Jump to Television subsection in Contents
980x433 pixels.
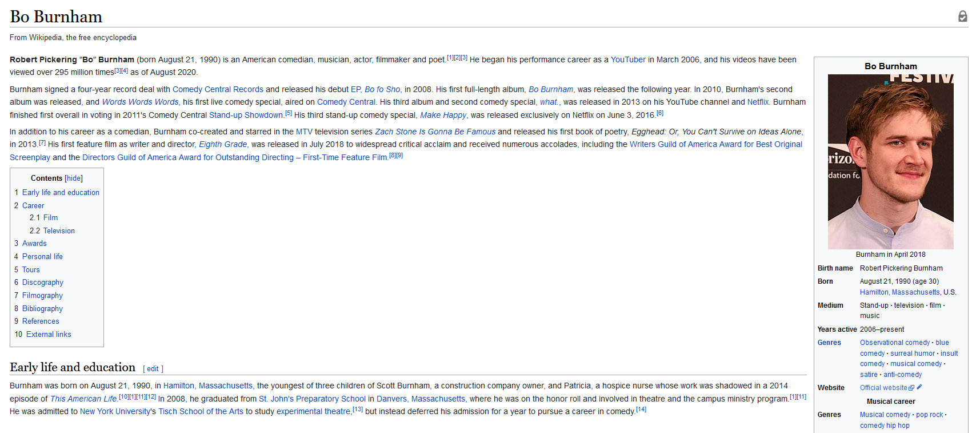point(59,231)
